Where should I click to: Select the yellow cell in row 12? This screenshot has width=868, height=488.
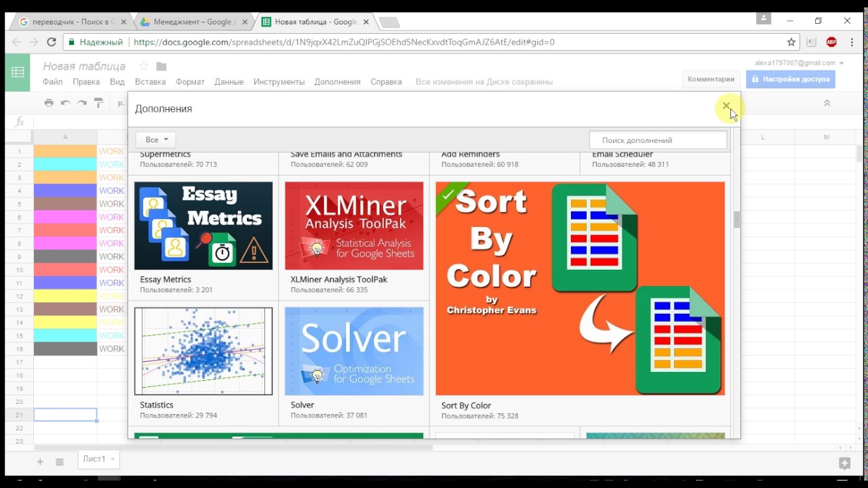tap(65, 296)
